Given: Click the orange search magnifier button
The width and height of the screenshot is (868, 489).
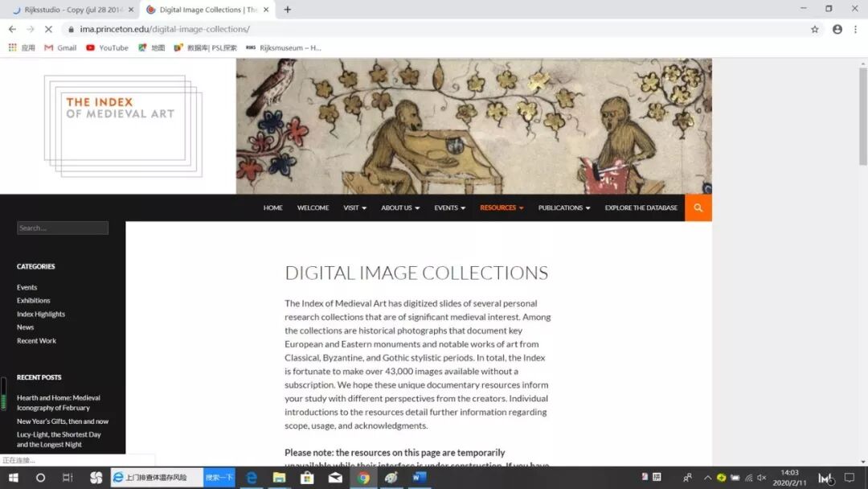Looking at the screenshot, I should click(698, 208).
